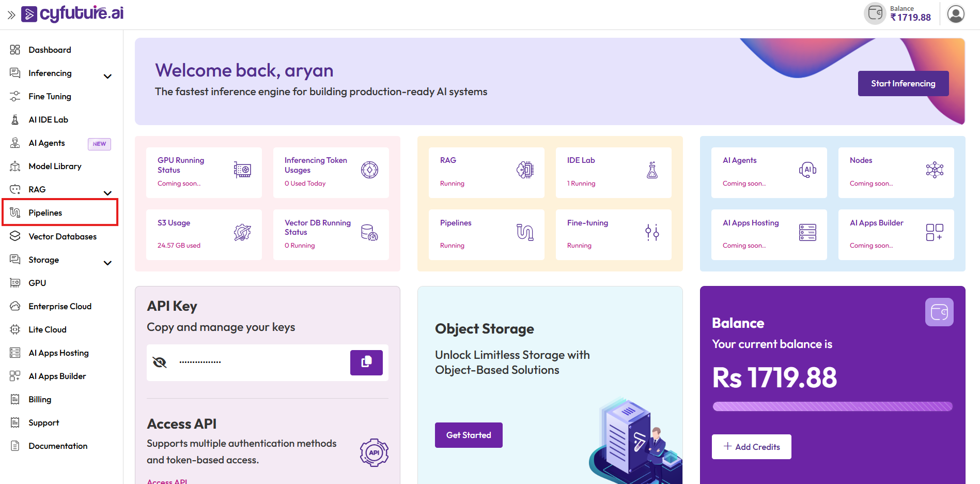The width and height of the screenshot is (980, 484).
Task: Go to Vector Databases menu item
Action: 63,237
